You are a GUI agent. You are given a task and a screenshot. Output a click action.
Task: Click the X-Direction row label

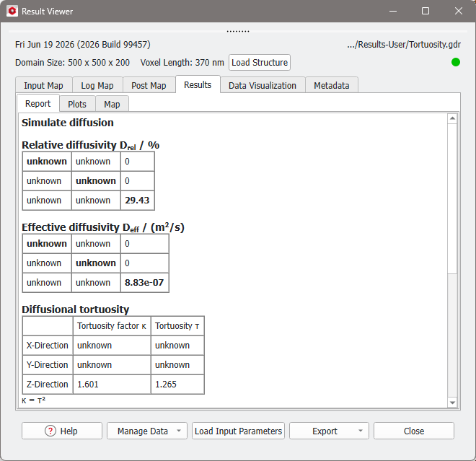point(48,346)
